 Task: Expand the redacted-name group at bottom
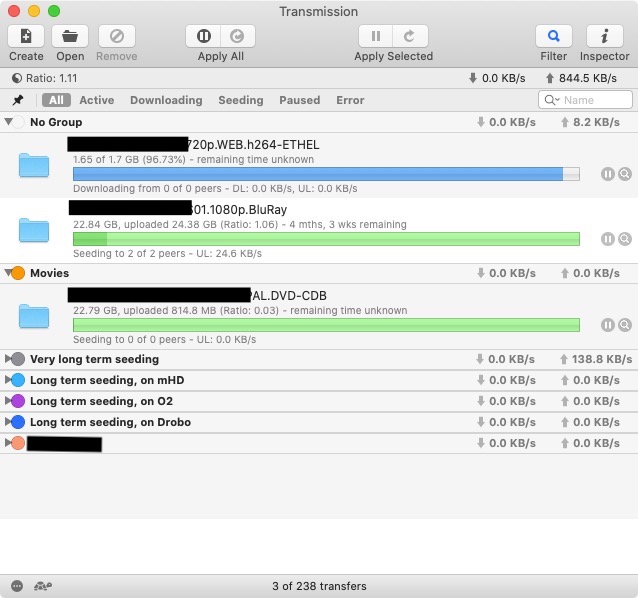[x=8, y=443]
